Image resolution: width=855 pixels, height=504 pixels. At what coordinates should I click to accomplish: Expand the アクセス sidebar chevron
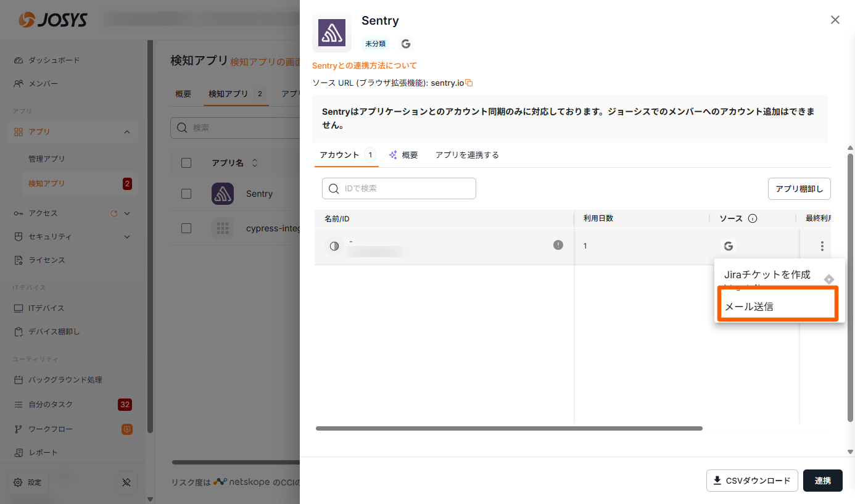(x=127, y=213)
